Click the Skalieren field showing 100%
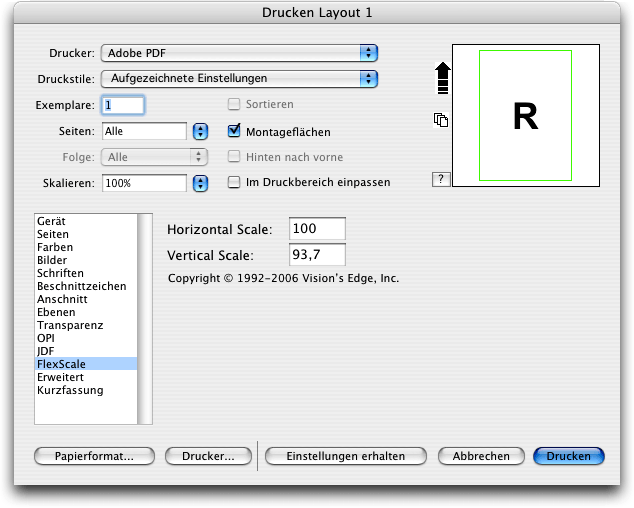Screen dimensions: 634x508 144,183
